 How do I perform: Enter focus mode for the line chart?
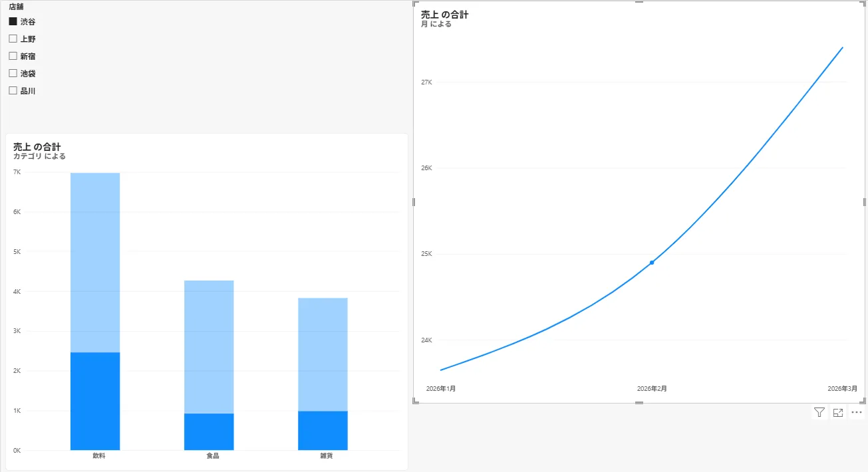[838, 413]
